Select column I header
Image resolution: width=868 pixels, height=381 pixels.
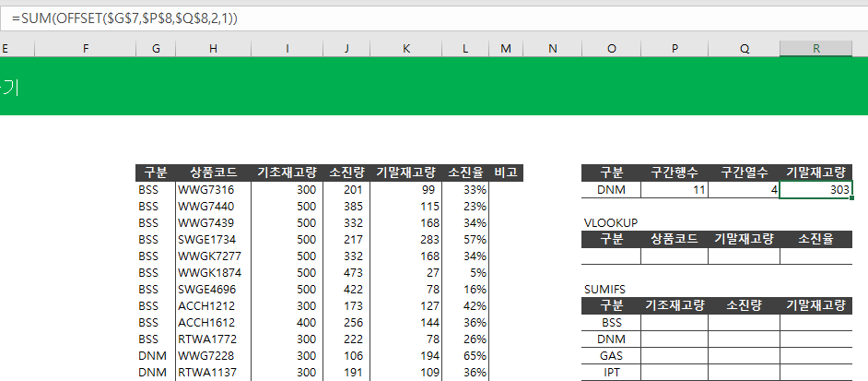click(287, 49)
